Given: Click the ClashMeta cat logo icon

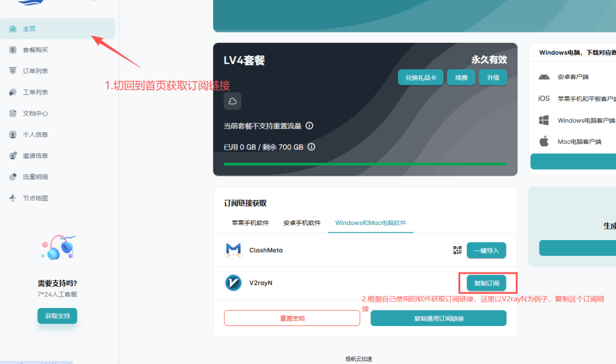Looking at the screenshot, I should point(233,250).
